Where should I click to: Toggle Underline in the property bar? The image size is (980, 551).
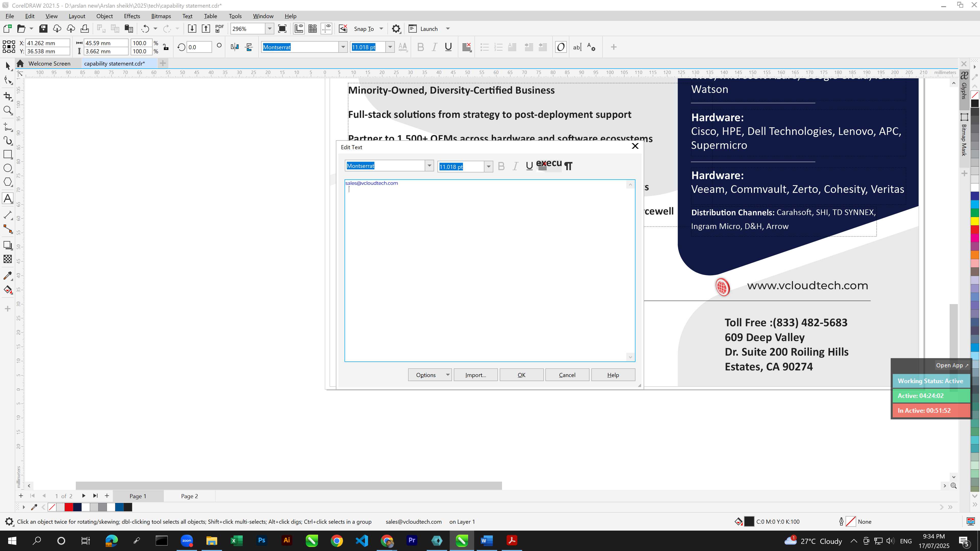coord(448,47)
